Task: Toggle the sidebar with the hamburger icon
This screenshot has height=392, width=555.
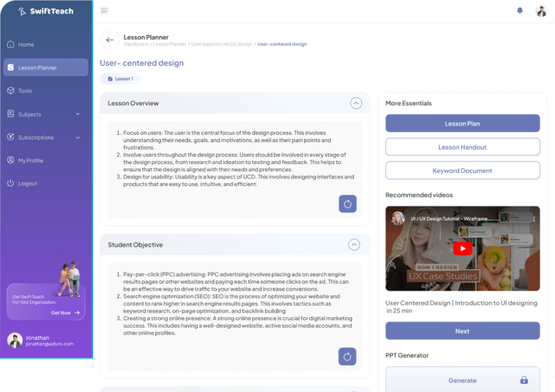Action: point(104,10)
